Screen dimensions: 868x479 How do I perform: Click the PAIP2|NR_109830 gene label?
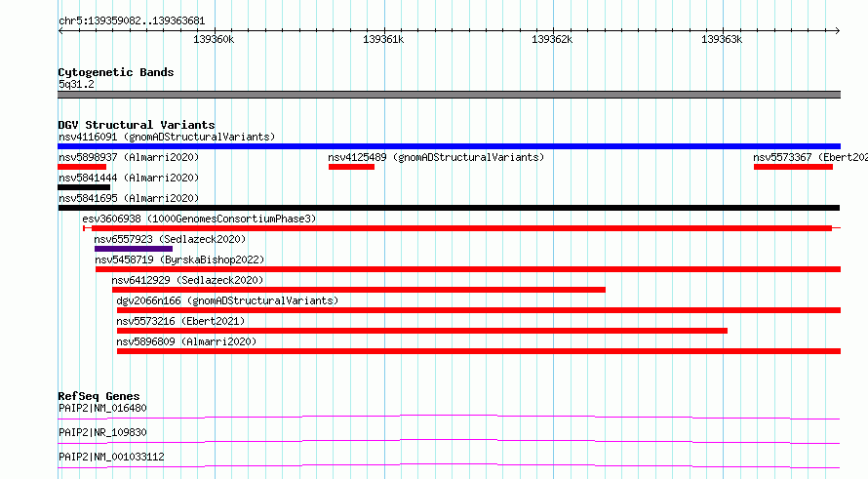[102, 432]
